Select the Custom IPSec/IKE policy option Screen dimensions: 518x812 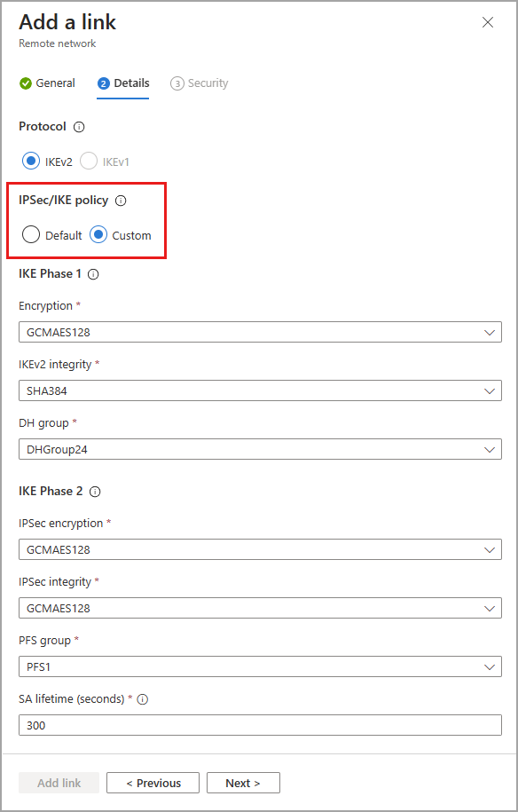(98, 234)
